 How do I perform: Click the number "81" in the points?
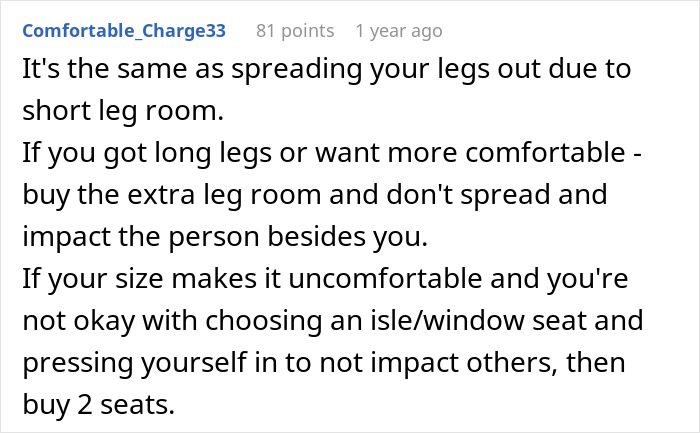click(267, 31)
